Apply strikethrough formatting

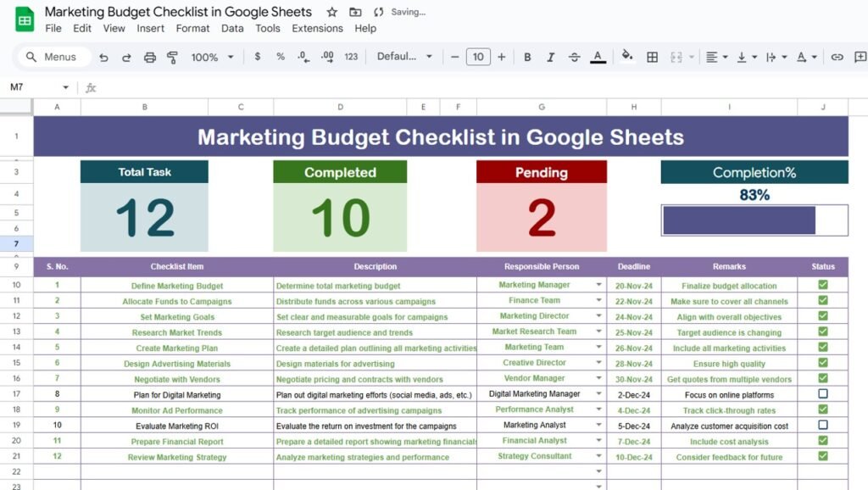[574, 57]
